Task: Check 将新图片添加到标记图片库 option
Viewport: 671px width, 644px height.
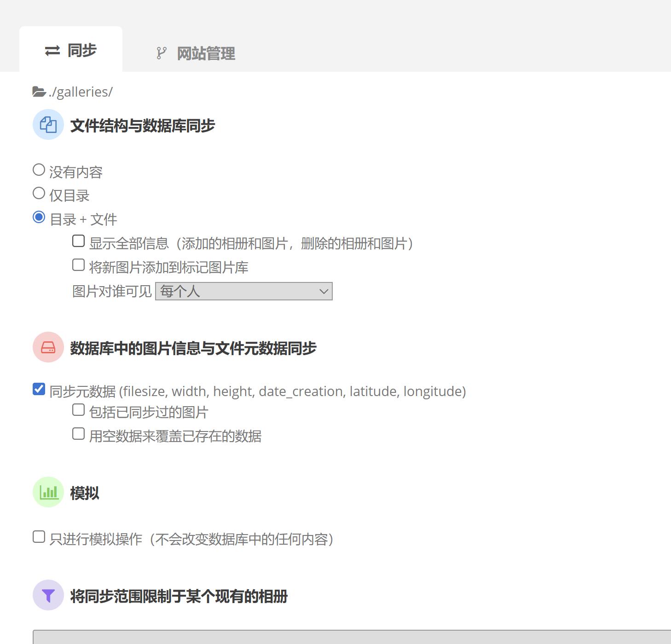Action: [x=79, y=265]
